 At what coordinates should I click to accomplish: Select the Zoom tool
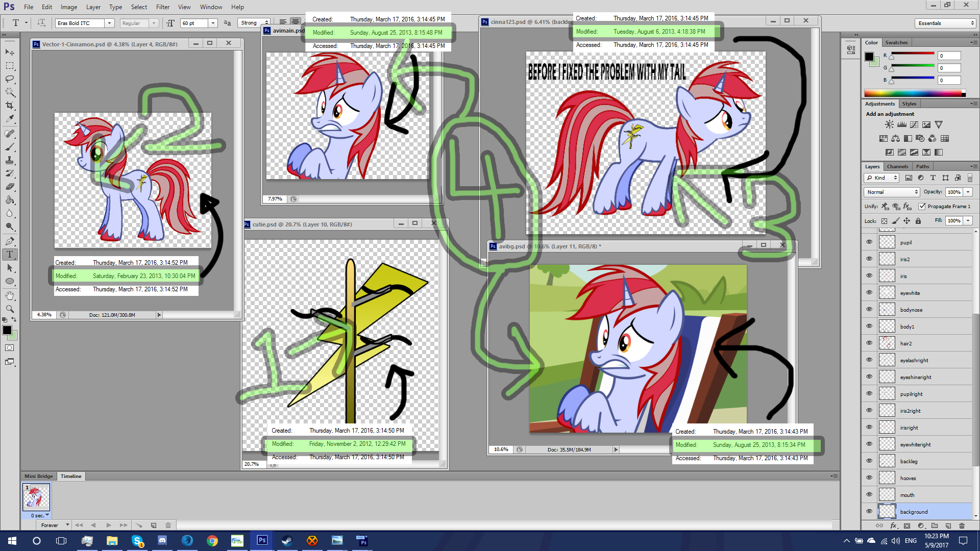tap(10, 309)
